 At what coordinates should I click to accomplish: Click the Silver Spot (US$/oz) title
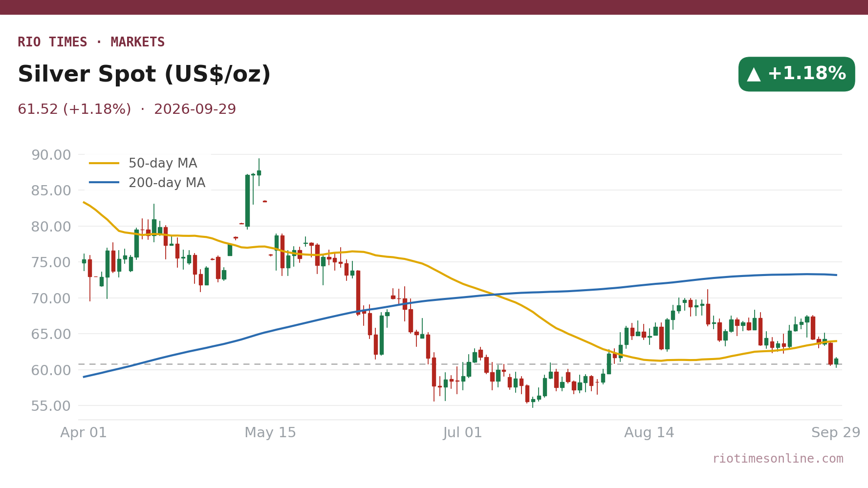[x=144, y=74]
